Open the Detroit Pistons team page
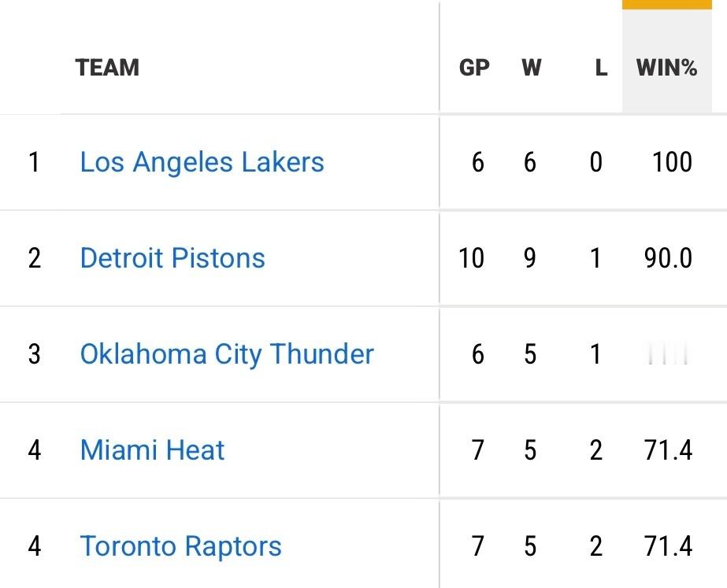 click(x=172, y=258)
